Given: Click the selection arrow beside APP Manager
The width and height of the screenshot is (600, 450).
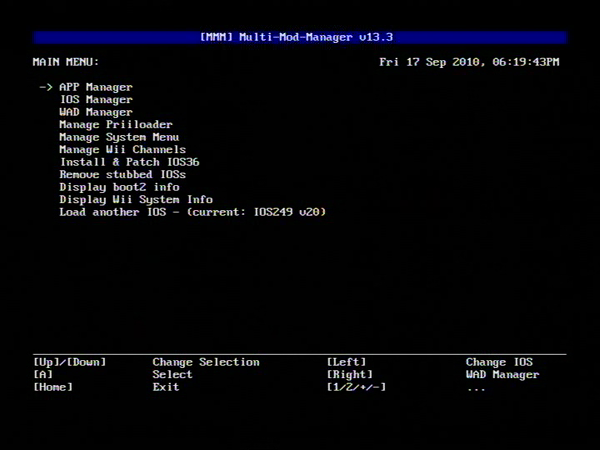Looking at the screenshot, I should coord(46,87).
